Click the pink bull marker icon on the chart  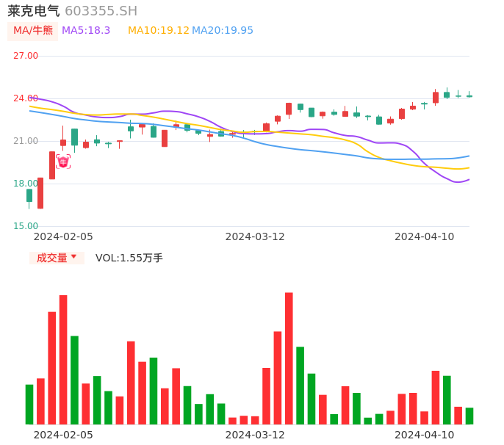[63, 162]
